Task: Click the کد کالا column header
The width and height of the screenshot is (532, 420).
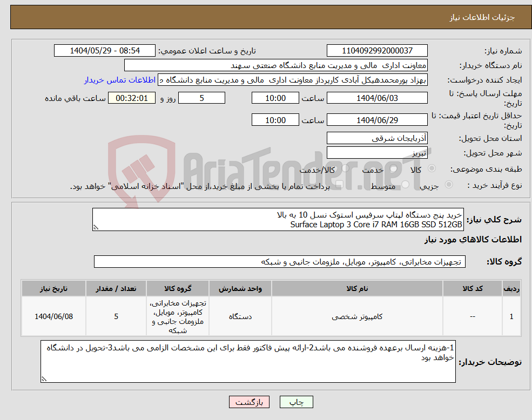Action: [472, 288]
